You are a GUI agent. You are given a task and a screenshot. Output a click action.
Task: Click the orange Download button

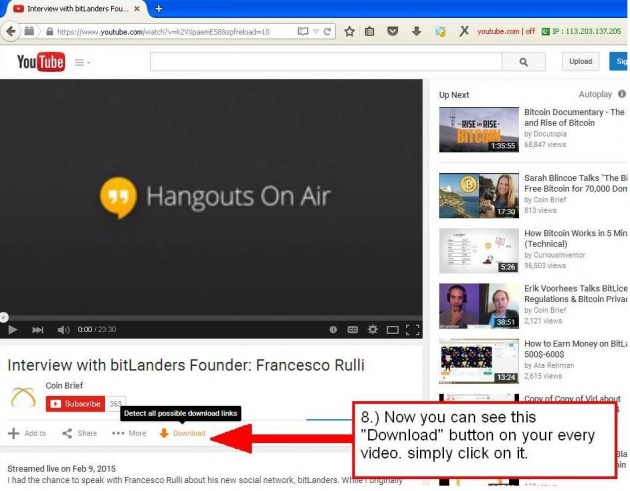182,433
